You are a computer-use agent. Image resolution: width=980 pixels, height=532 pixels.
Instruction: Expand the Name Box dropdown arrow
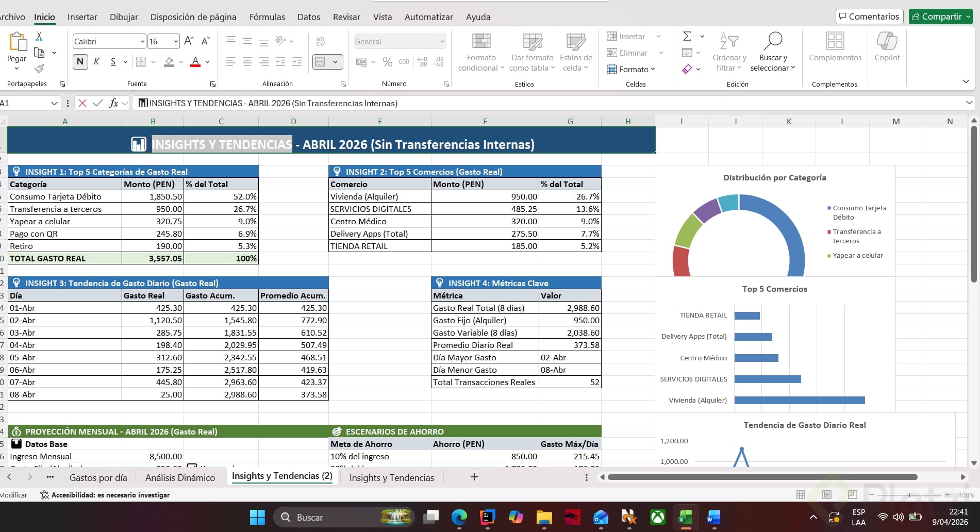click(54, 103)
